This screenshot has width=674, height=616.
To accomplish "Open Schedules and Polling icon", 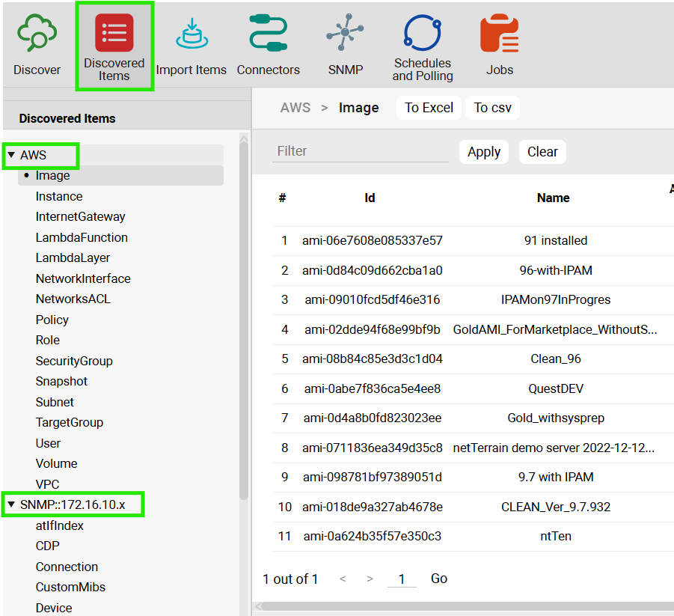I will [x=423, y=34].
